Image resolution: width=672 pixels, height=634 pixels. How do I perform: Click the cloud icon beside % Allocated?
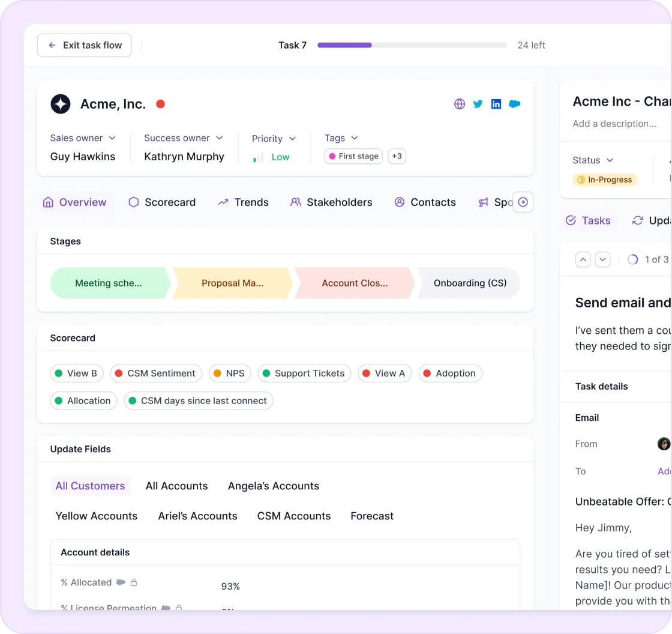click(121, 582)
